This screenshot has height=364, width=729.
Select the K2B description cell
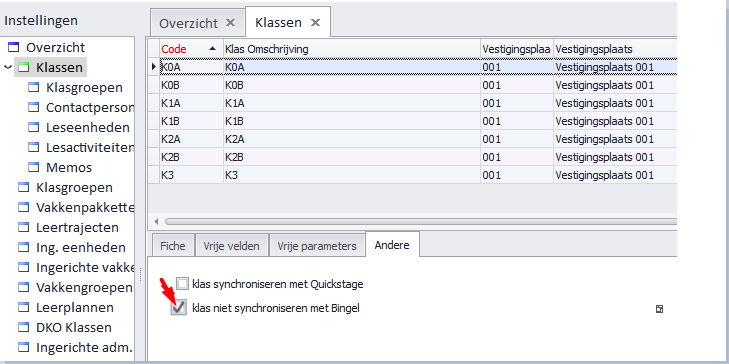coord(351,158)
